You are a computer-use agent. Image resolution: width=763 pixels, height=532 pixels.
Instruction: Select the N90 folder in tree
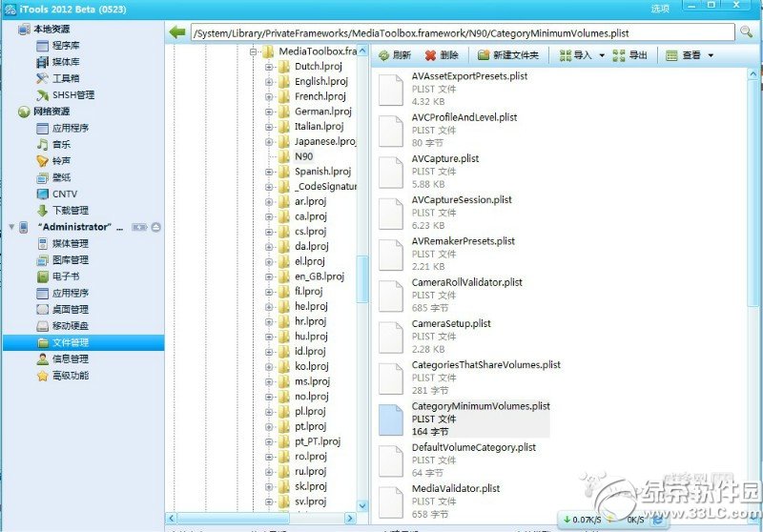coord(303,156)
